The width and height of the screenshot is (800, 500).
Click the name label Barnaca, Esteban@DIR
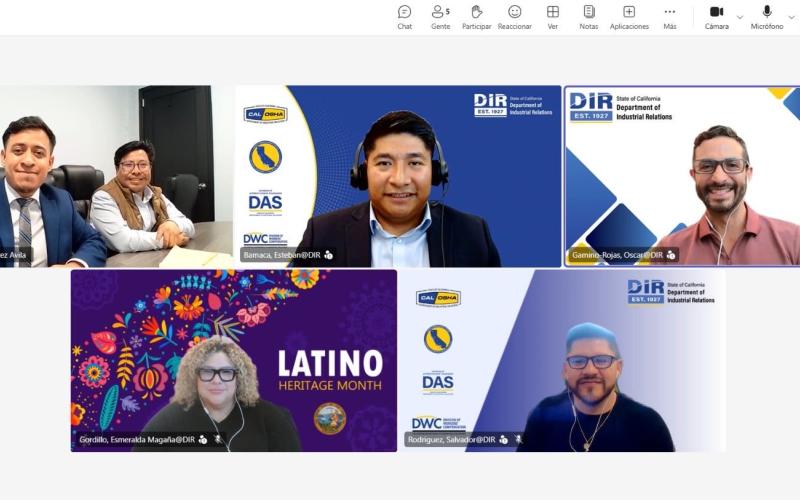pyautogui.click(x=282, y=255)
